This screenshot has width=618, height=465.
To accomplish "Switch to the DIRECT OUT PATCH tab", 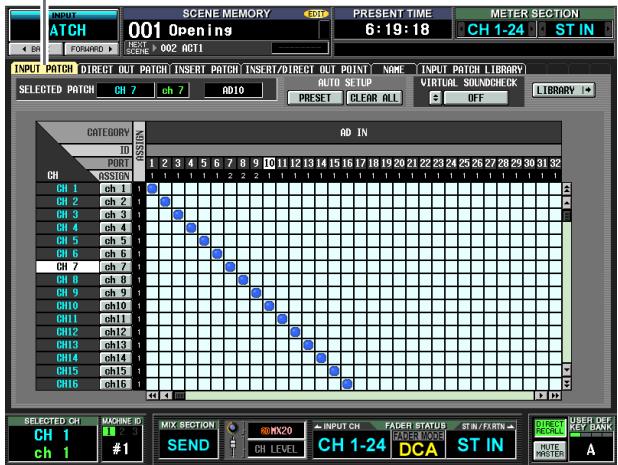I will [124, 69].
